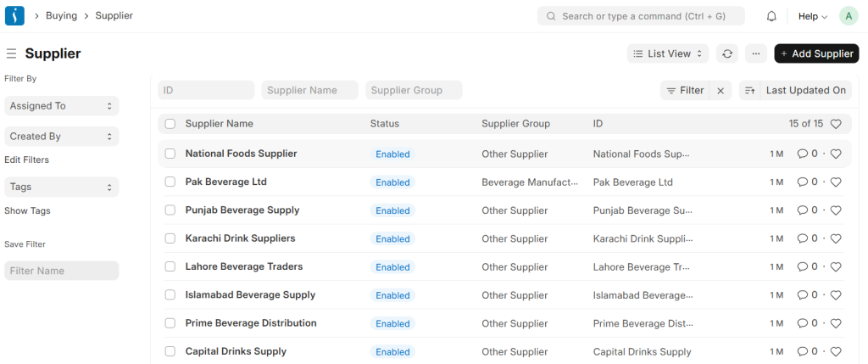Open the user avatar menu

point(849,16)
